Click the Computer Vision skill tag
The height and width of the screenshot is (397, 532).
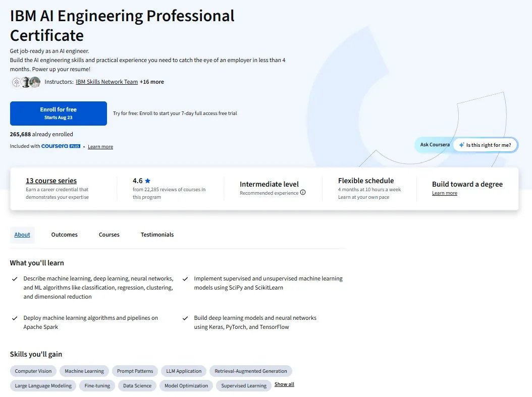click(33, 371)
